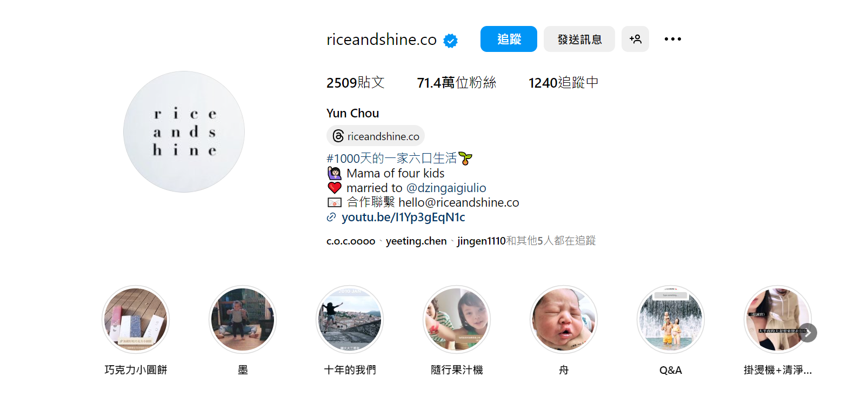The height and width of the screenshot is (402, 868).
Task: Open the 十年的我們 story highlight
Action: tap(350, 319)
